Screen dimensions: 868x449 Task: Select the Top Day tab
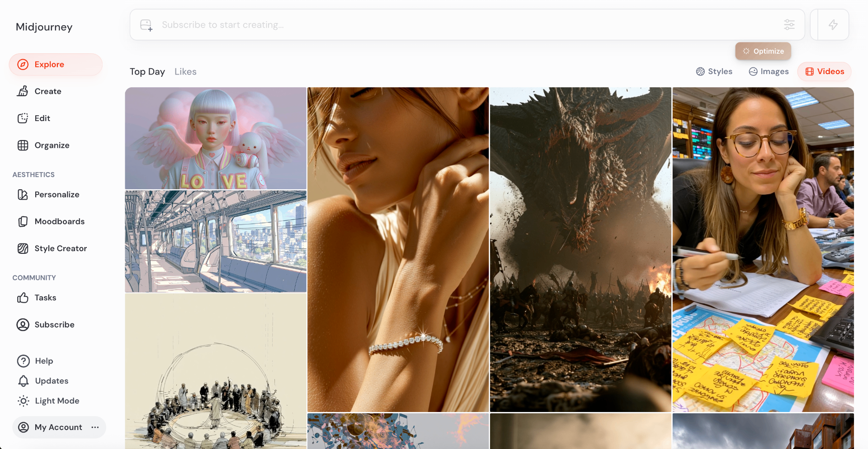pos(147,71)
